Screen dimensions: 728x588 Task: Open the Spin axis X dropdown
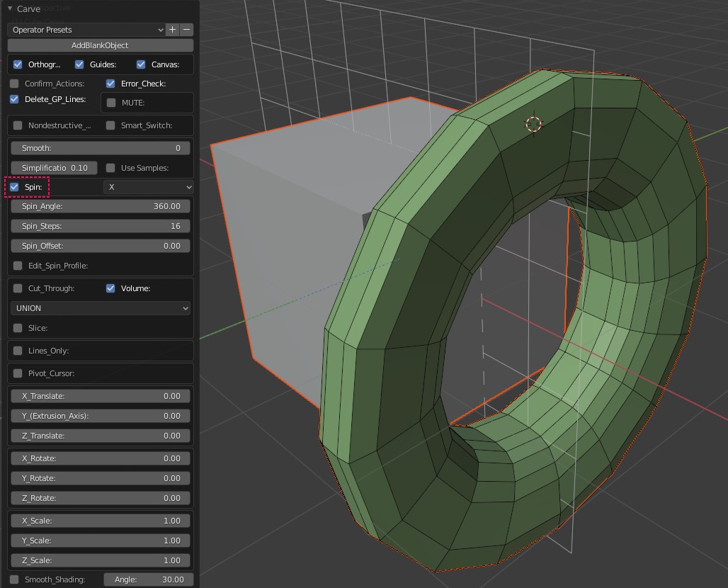[149, 187]
